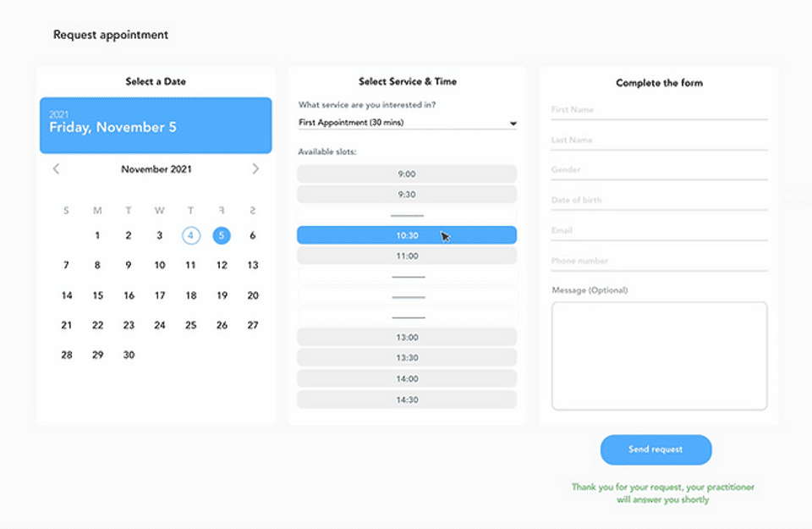The width and height of the screenshot is (812, 529).
Task: Click the Send request button
Action: point(656,449)
